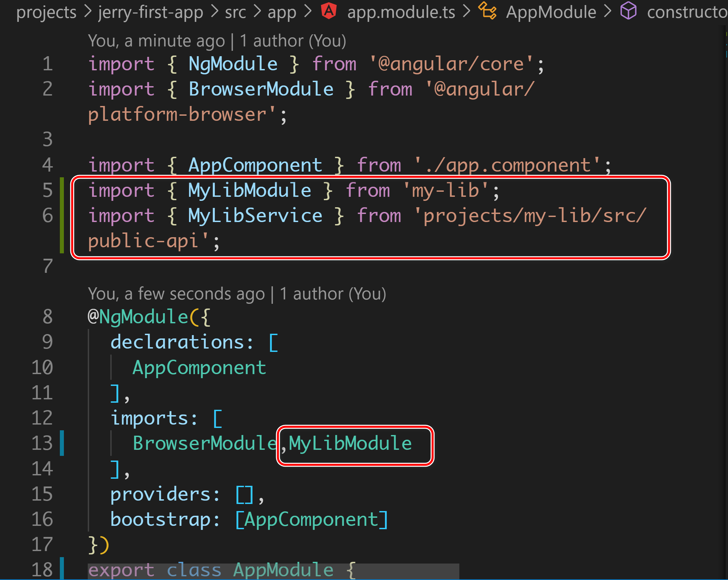Click the constructor cube symbol icon
The image size is (728, 580).
[628, 11]
